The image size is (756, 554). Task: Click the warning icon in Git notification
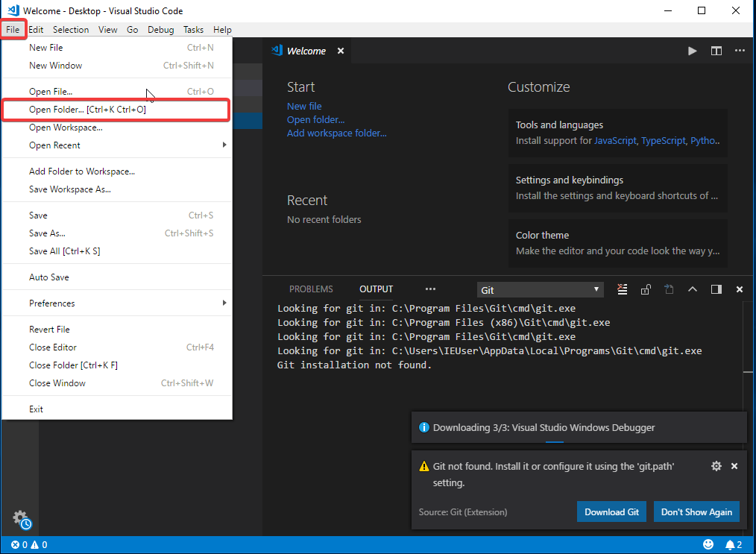click(x=423, y=466)
